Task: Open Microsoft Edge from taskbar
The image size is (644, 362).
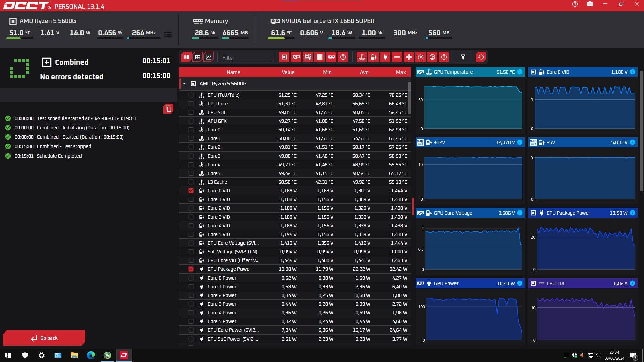Action: pyautogui.click(x=91, y=355)
